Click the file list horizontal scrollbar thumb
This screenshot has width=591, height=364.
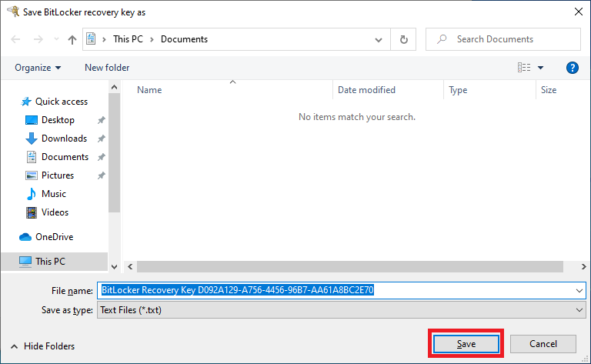point(350,267)
